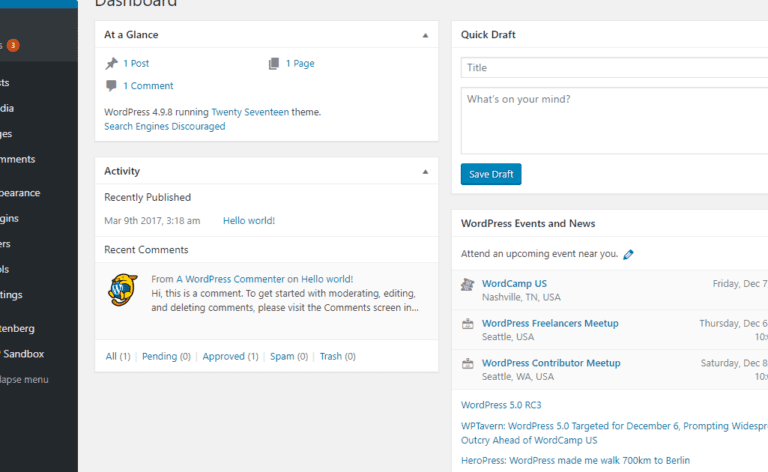
Task: Click the Quick Draft Title field
Action: pos(613,68)
